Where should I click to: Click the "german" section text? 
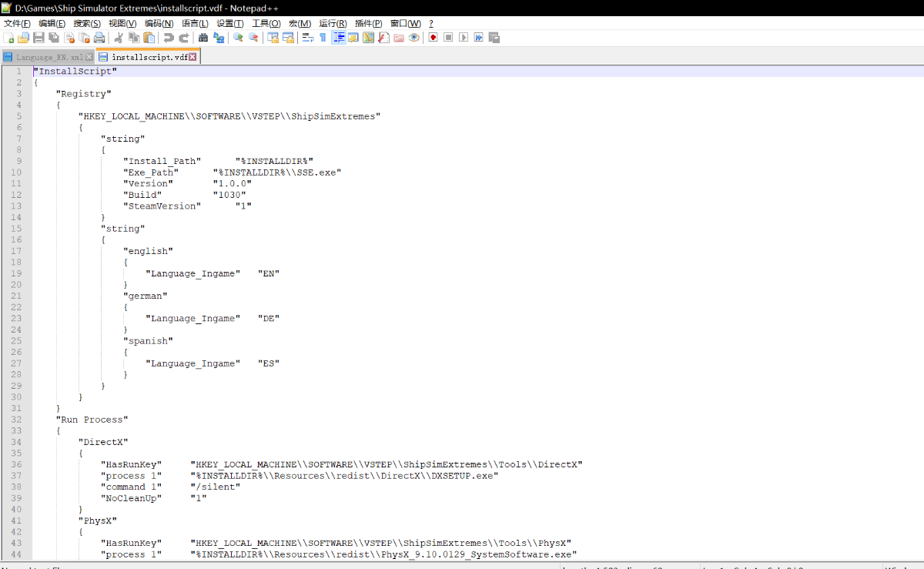tap(146, 296)
